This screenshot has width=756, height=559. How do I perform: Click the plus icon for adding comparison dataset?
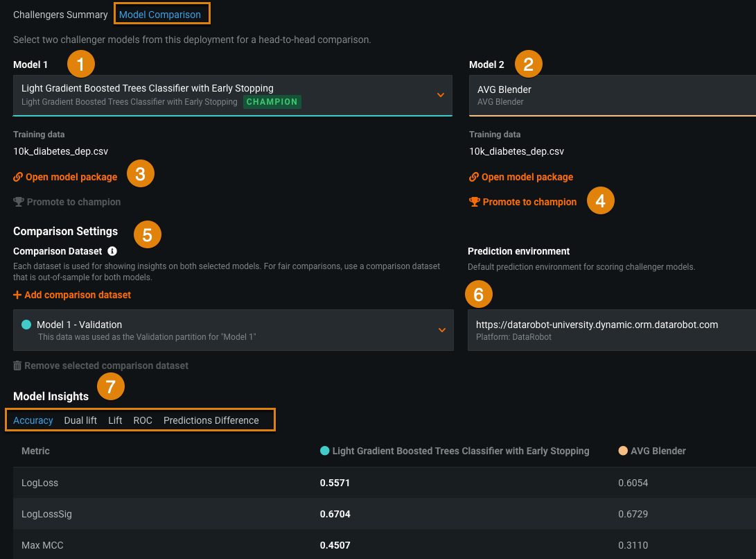click(17, 295)
